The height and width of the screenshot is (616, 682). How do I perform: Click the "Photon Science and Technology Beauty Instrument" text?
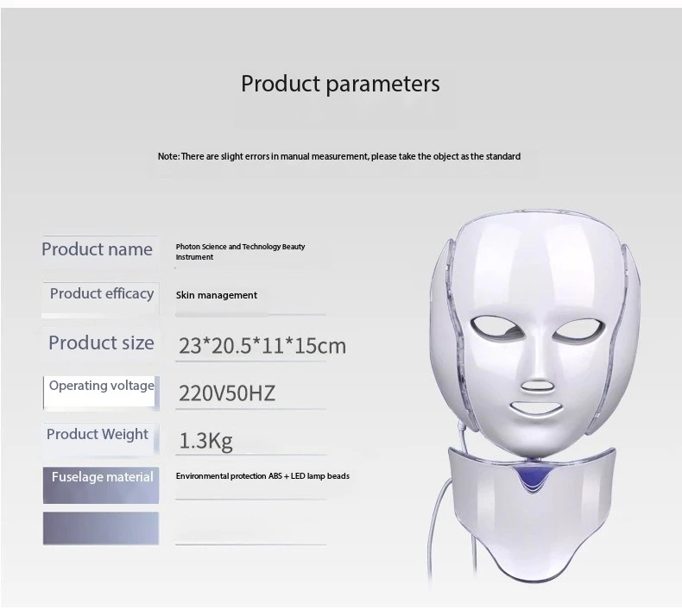(240, 252)
